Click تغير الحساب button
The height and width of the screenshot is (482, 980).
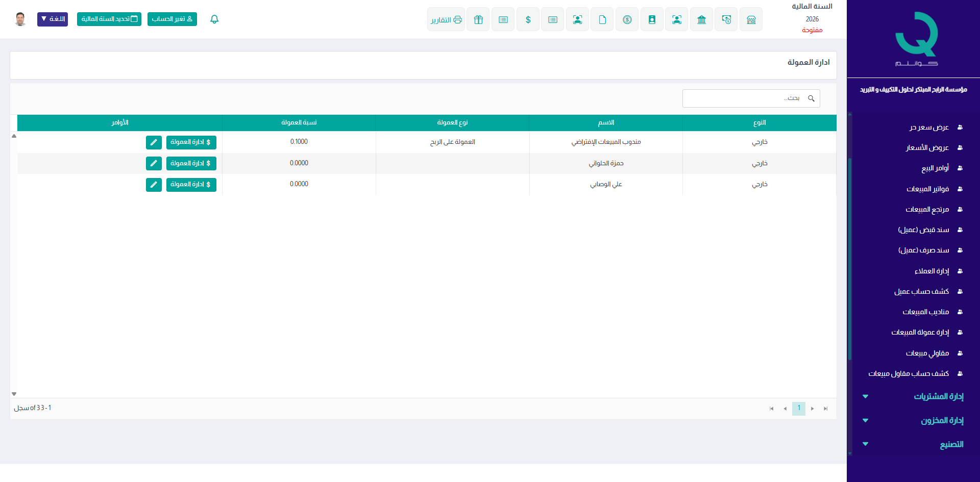pos(172,19)
